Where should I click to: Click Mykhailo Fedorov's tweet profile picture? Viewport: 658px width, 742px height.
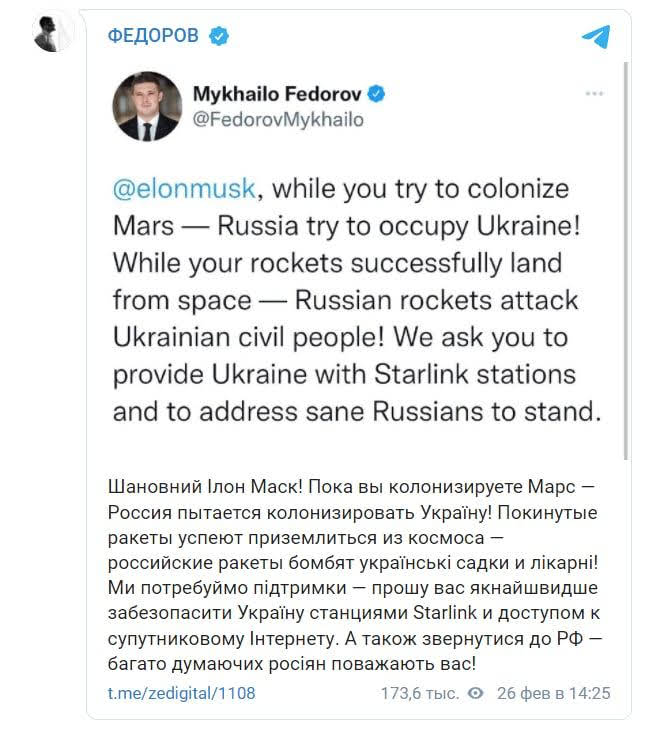(x=145, y=105)
